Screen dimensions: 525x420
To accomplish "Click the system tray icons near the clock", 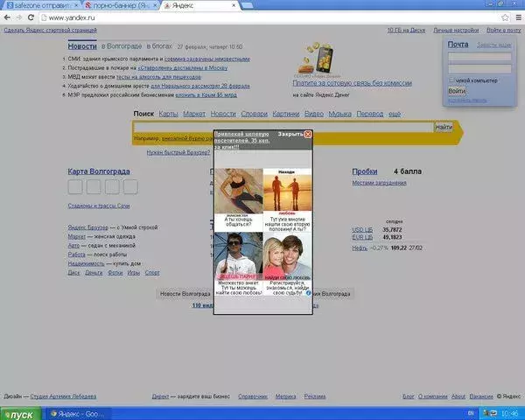I will pyautogui.click(x=491, y=413).
